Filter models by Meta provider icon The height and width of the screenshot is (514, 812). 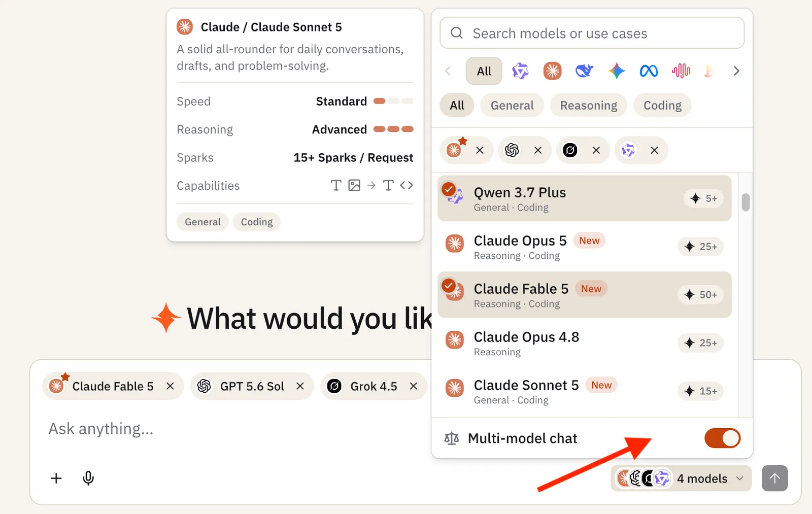[x=649, y=71]
